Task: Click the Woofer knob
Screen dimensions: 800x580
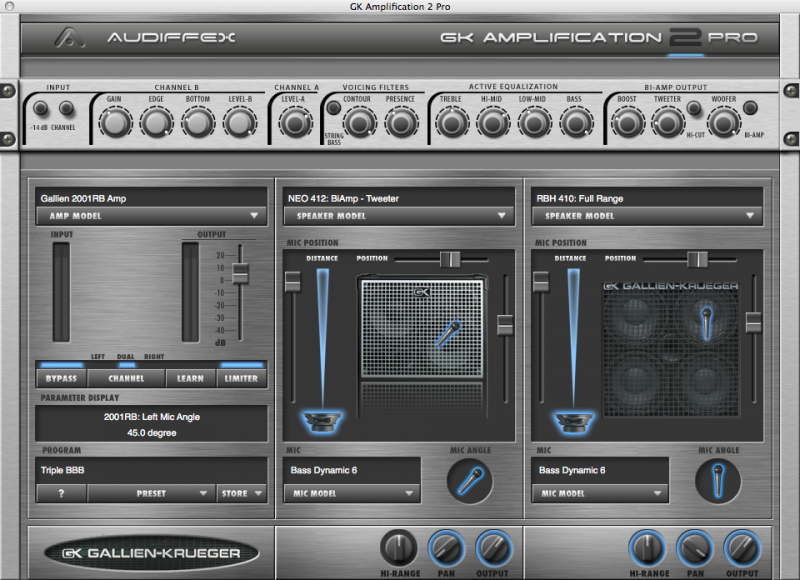Action: (x=723, y=123)
